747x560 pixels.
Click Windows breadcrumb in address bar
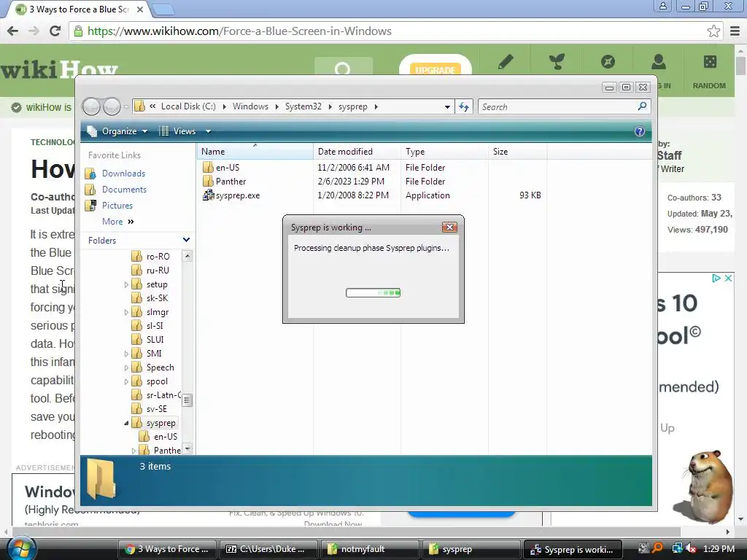(250, 106)
